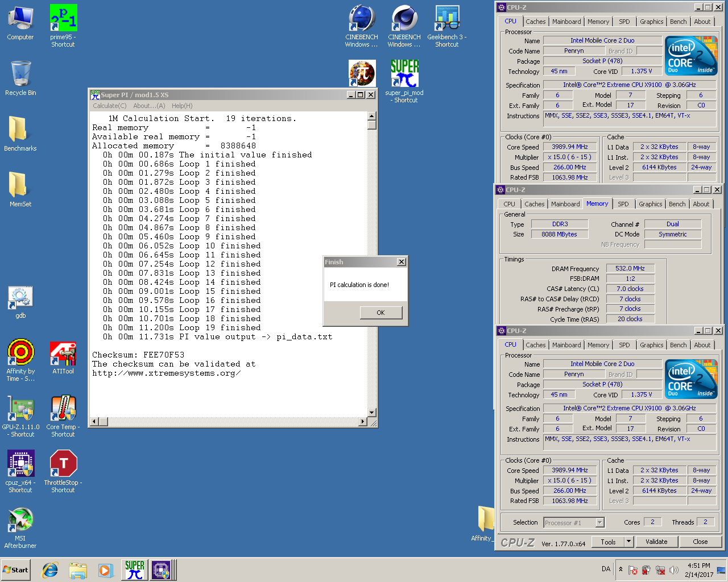Viewport: 728px width, 582px height.
Task: Click the Tools button in CPU-Z
Action: [x=608, y=542]
